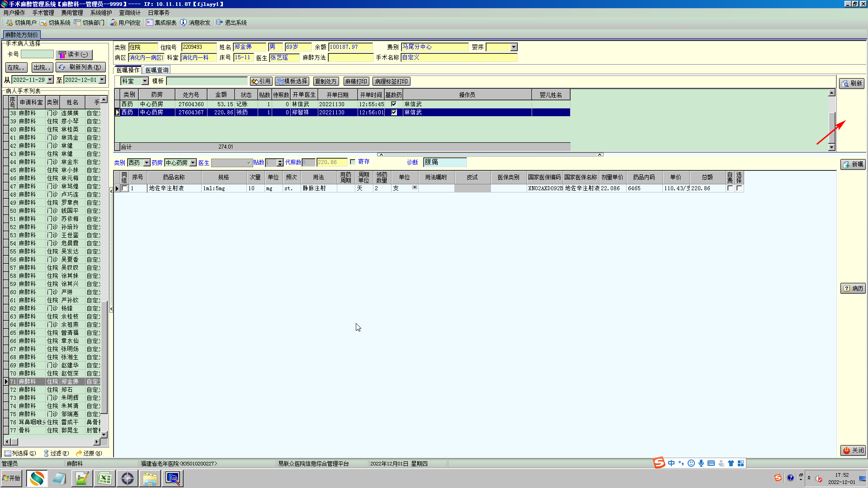This screenshot has width=868, height=488.
Task: Expand the 药房 中心药房 dropdown
Action: [193, 163]
